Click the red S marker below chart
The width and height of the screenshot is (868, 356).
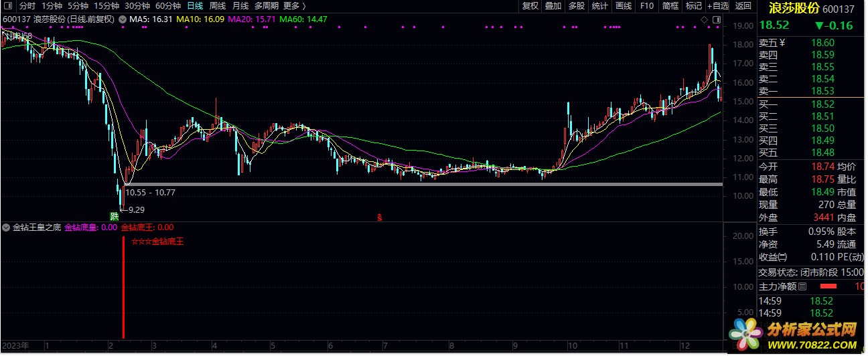[380, 217]
